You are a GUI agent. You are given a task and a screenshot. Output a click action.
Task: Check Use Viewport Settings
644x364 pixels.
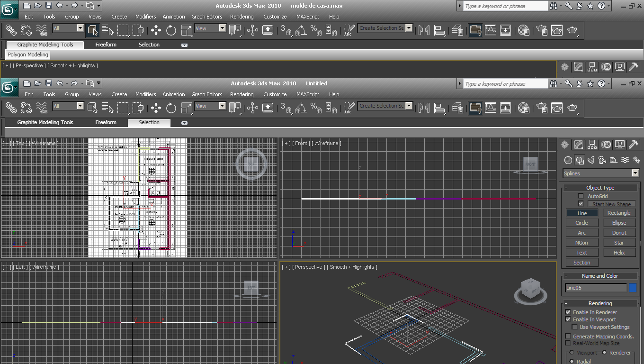click(x=575, y=327)
